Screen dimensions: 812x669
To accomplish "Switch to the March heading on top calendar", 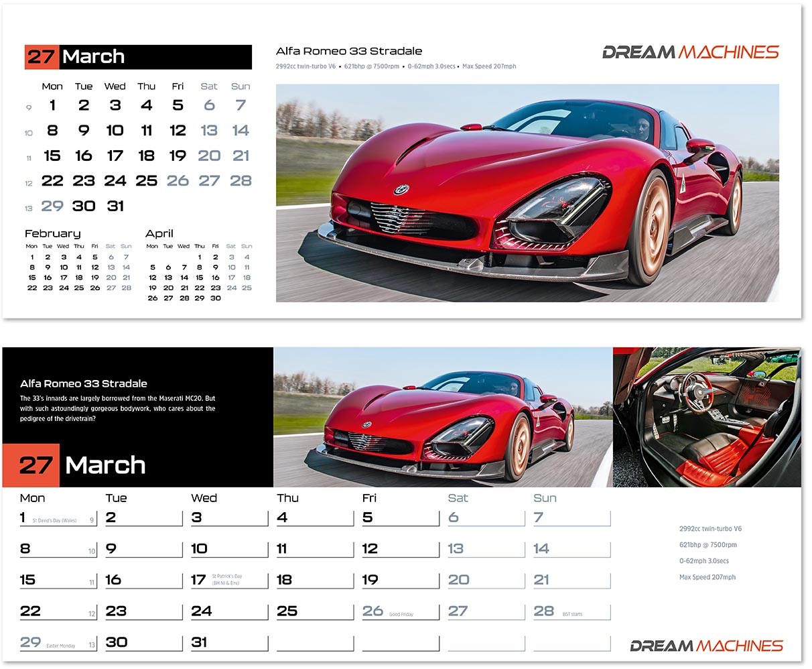I will [x=94, y=57].
